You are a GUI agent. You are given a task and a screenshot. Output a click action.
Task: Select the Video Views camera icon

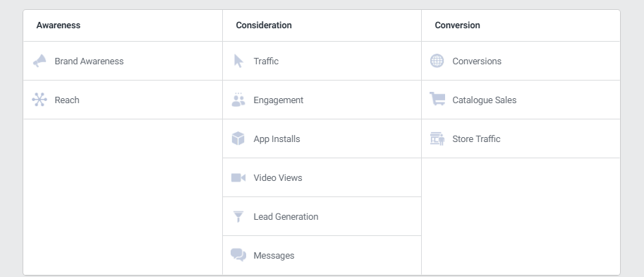click(238, 178)
